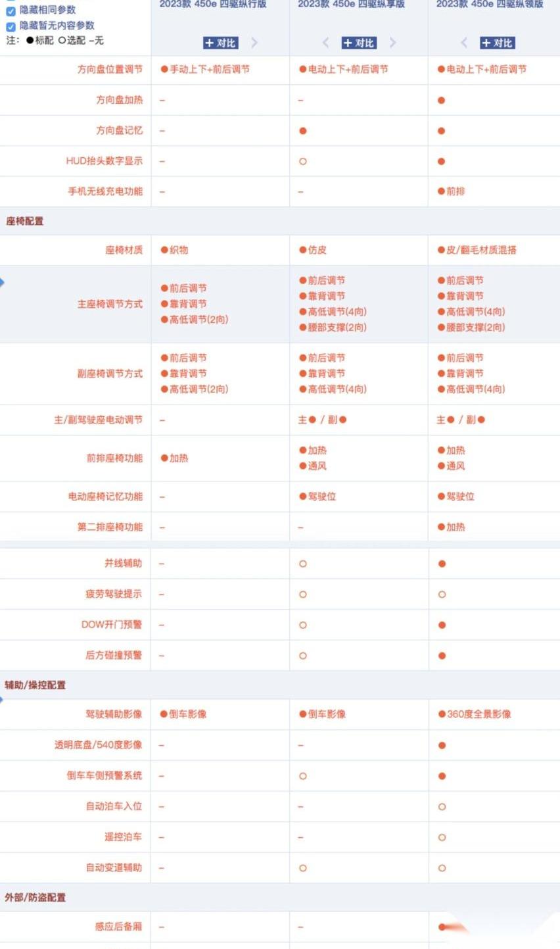Toggle the 隐藏相同参数 checkbox

tap(11, 11)
